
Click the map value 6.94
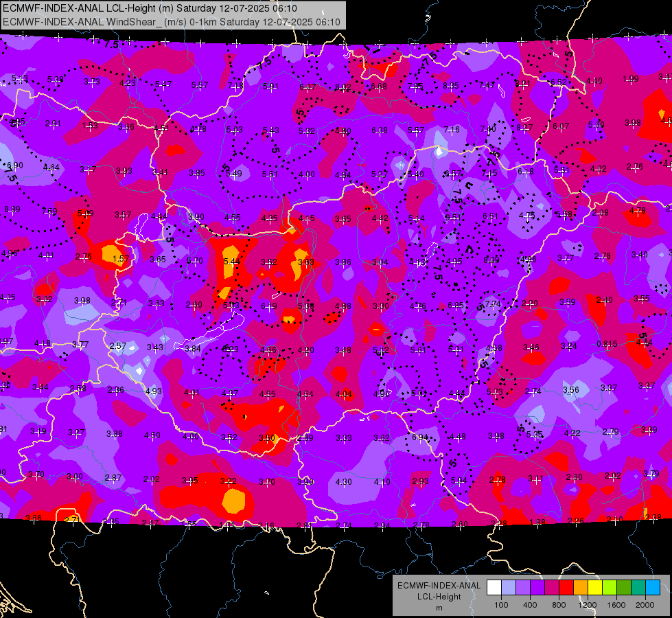click(420, 437)
